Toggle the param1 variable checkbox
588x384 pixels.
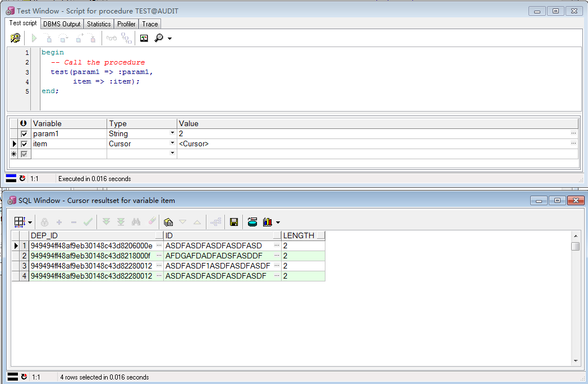[24, 134]
